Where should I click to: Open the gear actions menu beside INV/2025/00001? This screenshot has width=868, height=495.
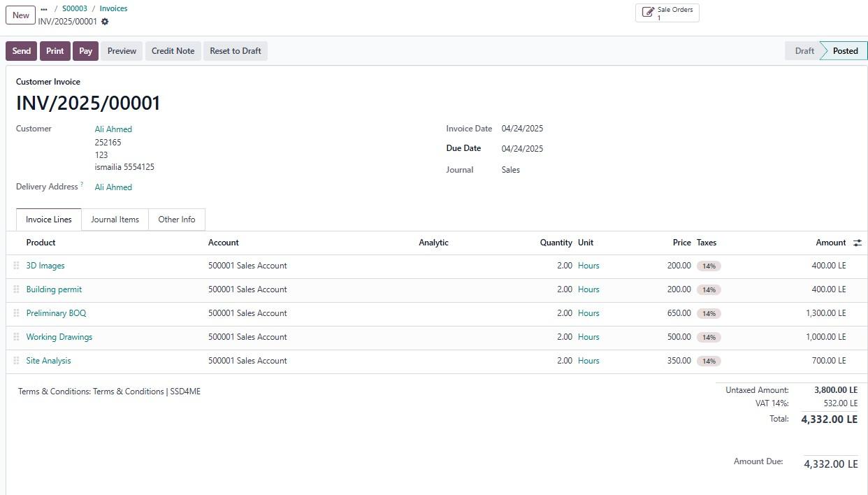point(105,22)
